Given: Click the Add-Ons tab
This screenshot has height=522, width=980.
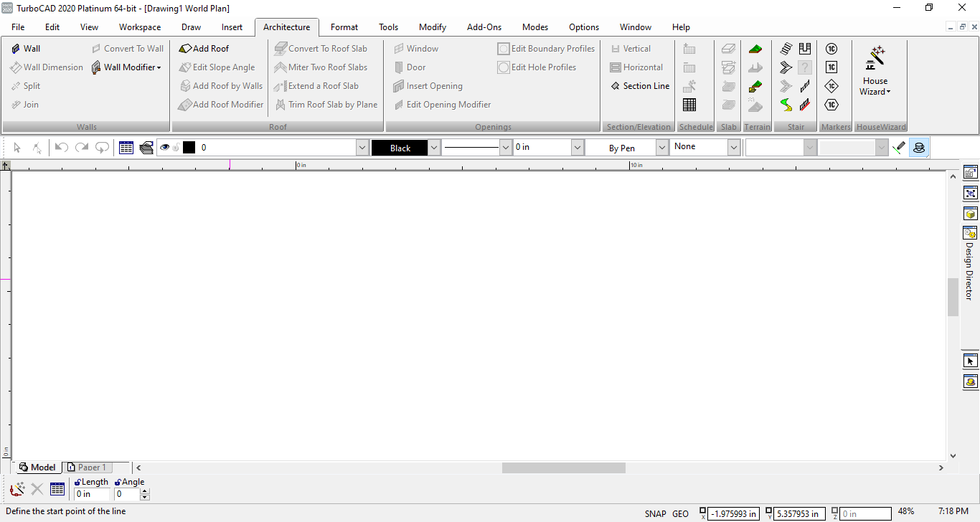Looking at the screenshot, I should coord(484,27).
